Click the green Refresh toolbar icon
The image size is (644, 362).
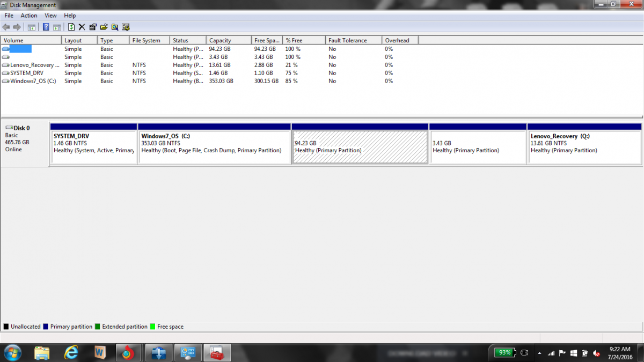71,27
